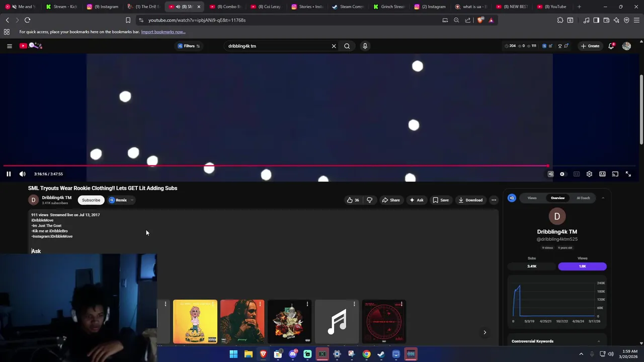
Task: Collapse the channel stats side panel
Action: [603, 198]
